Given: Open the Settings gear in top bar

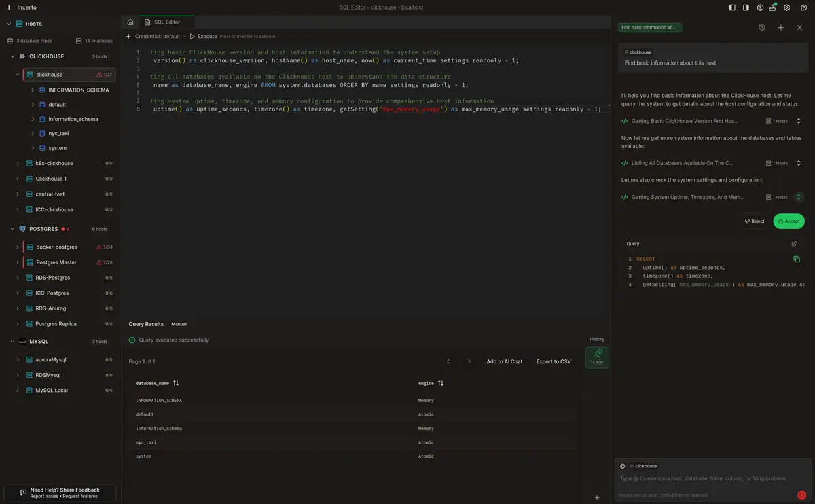Looking at the screenshot, I should pyautogui.click(x=786, y=7).
